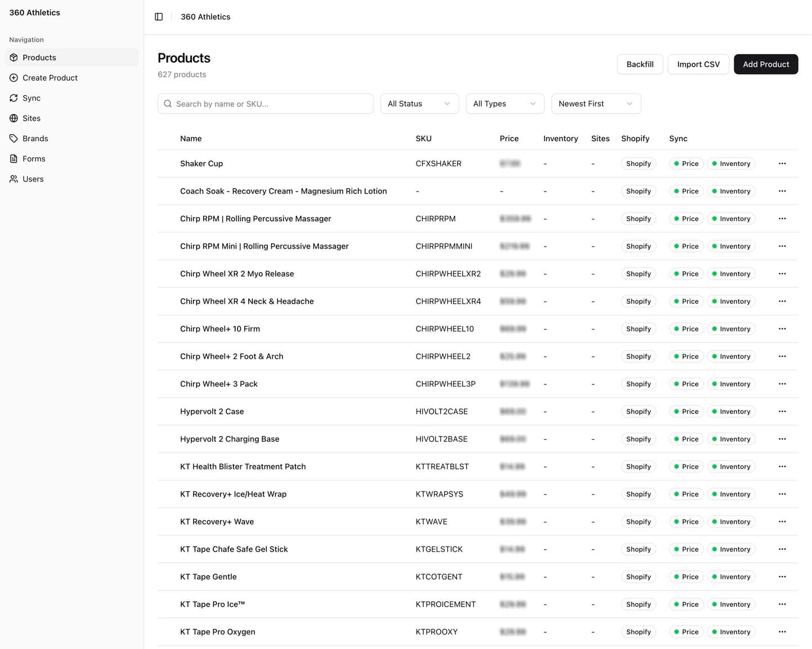Open actions menu for Chirp Wheel+ 2 Foot & Arch
This screenshot has width=812, height=649.
coord(782,357)
